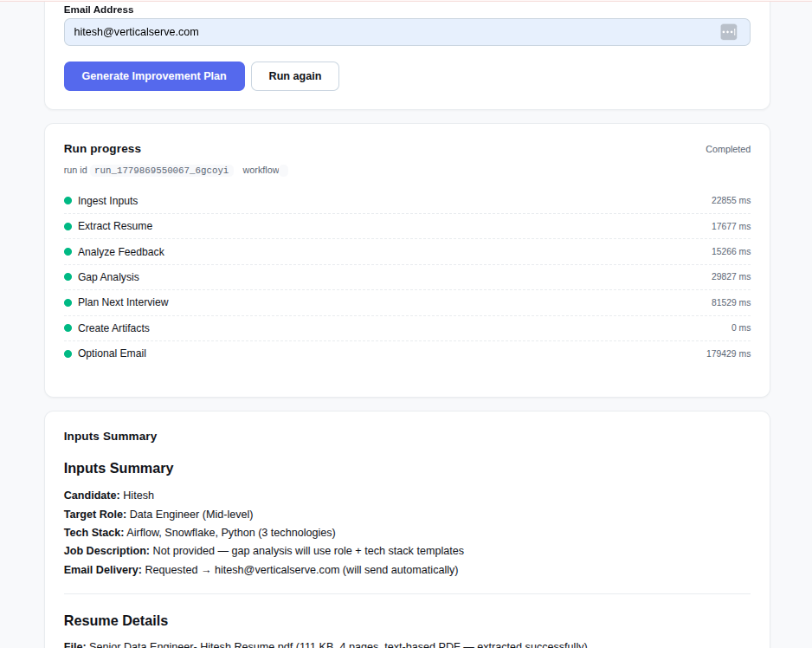Click the workflow label beside run id
Viewport: 812px width, 648px height.
[x=261, y=170]
